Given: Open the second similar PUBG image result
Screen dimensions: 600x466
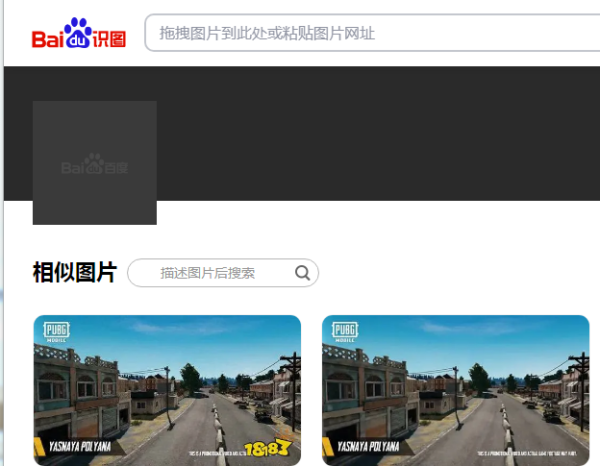Looking at the screenshot, I should [455, 390].
